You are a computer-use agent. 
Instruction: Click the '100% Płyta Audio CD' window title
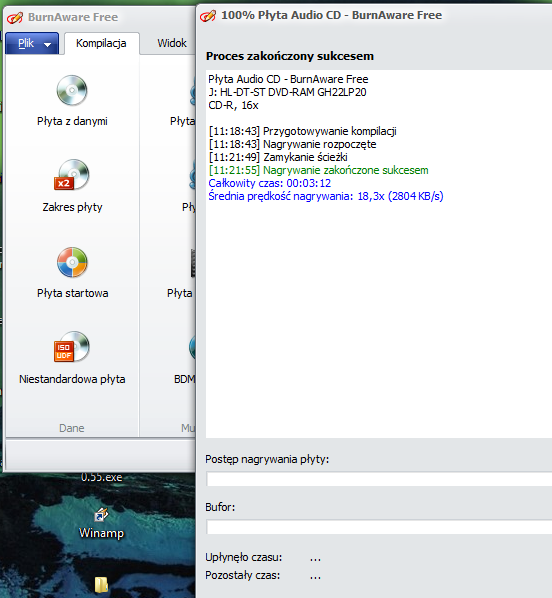pyautogui.click(x=332, y=15)
